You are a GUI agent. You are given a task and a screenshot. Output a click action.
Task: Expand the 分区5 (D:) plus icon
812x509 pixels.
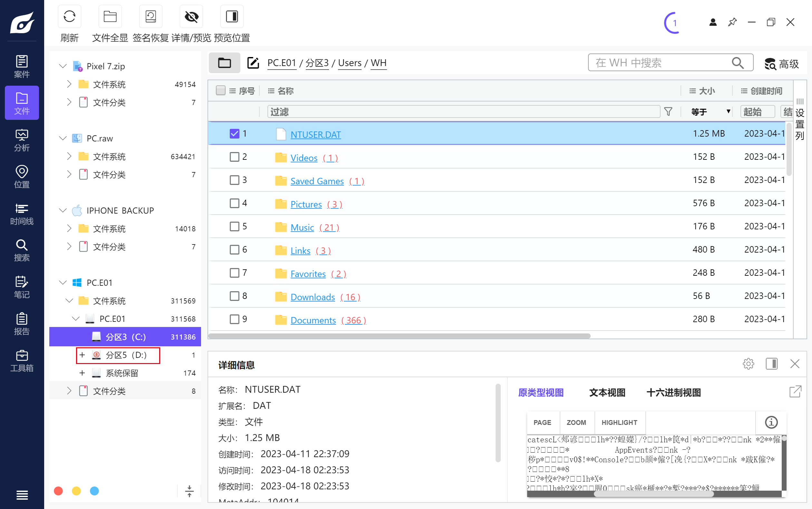(x=82, y=355)
